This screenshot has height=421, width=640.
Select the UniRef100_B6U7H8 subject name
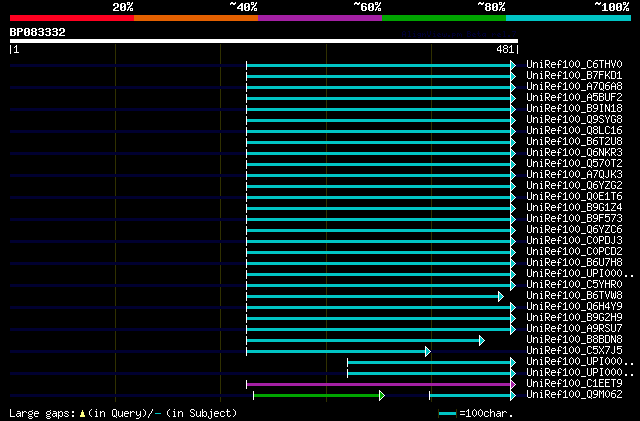point(574,263)
